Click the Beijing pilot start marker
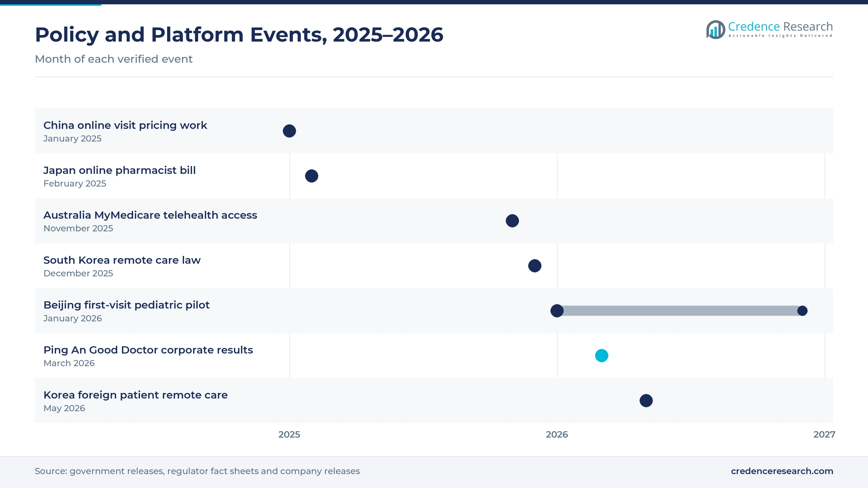 557,311
